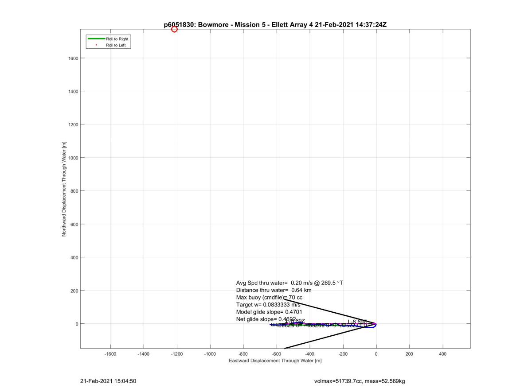The image size is (532, 392).
Task: Click the y-axis tick label 1000
Action: click(x=73, y=158)
